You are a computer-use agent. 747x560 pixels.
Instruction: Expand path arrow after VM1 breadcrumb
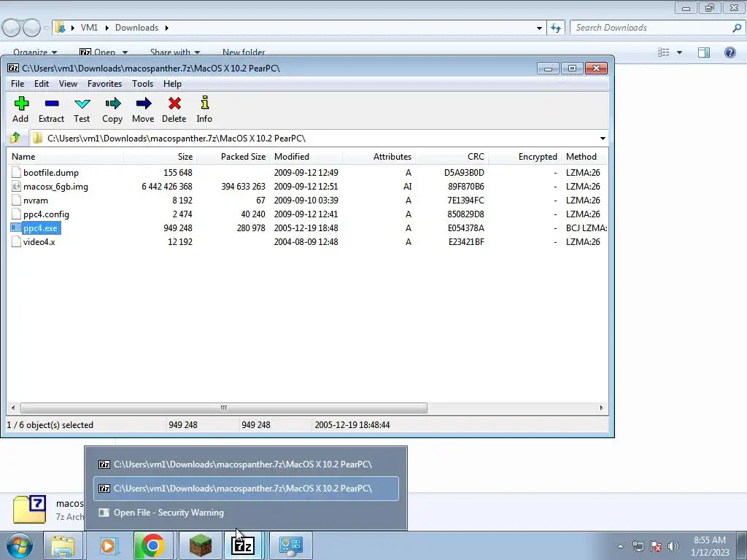pos(107,28)
